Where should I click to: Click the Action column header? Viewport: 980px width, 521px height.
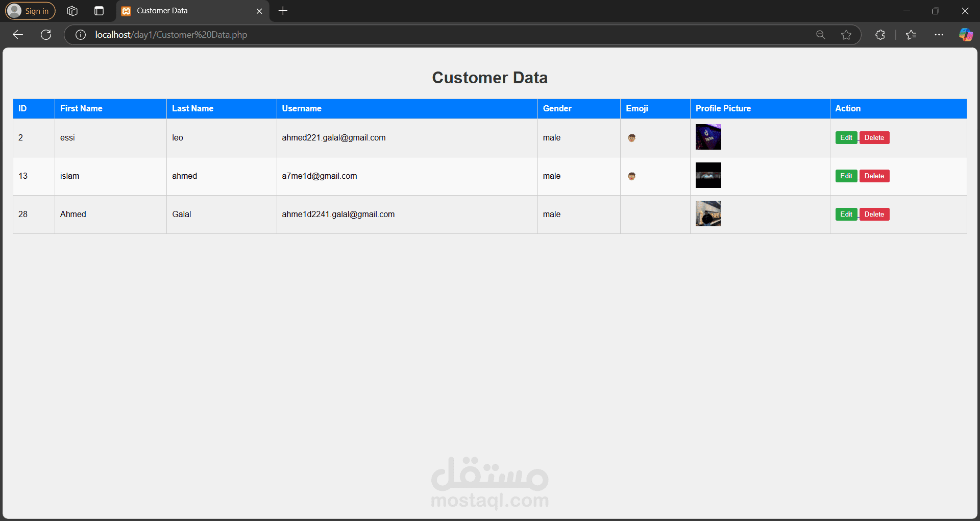click(898, 109)
